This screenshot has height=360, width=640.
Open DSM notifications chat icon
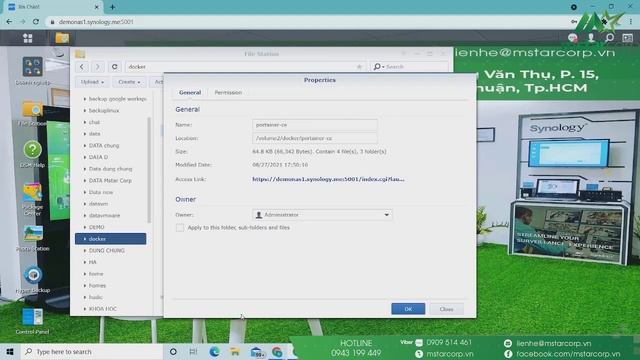click(573, 38)
